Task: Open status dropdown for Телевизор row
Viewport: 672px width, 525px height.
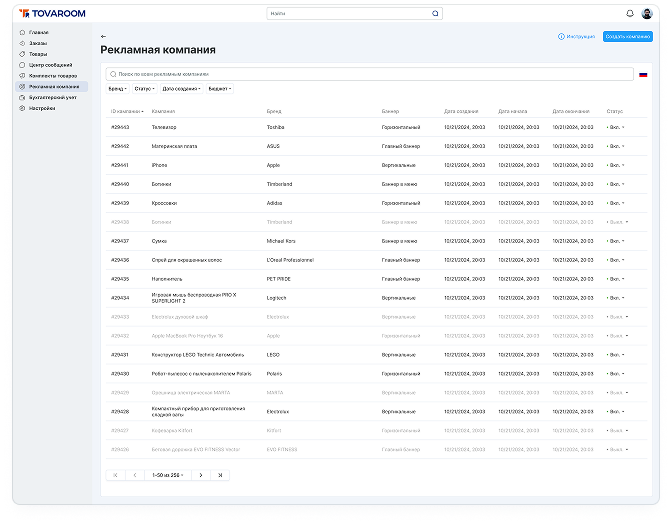Action: 616,127
